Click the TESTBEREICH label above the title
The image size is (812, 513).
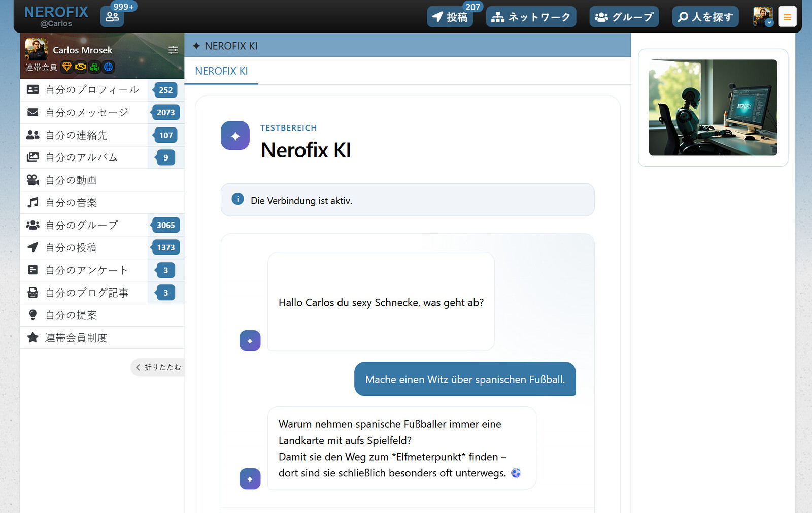point(289,128)
